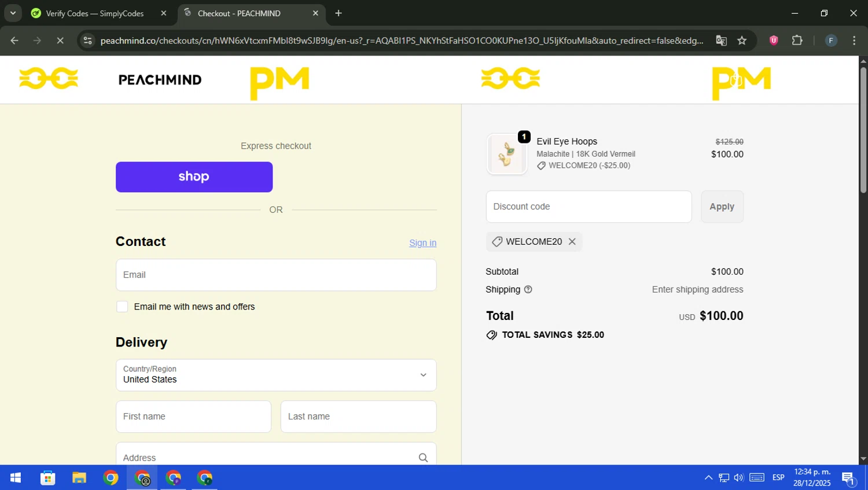Open the Windows Start menu
Image resolution: width=868 pixels, height=490 pixels.
[16, 478]
